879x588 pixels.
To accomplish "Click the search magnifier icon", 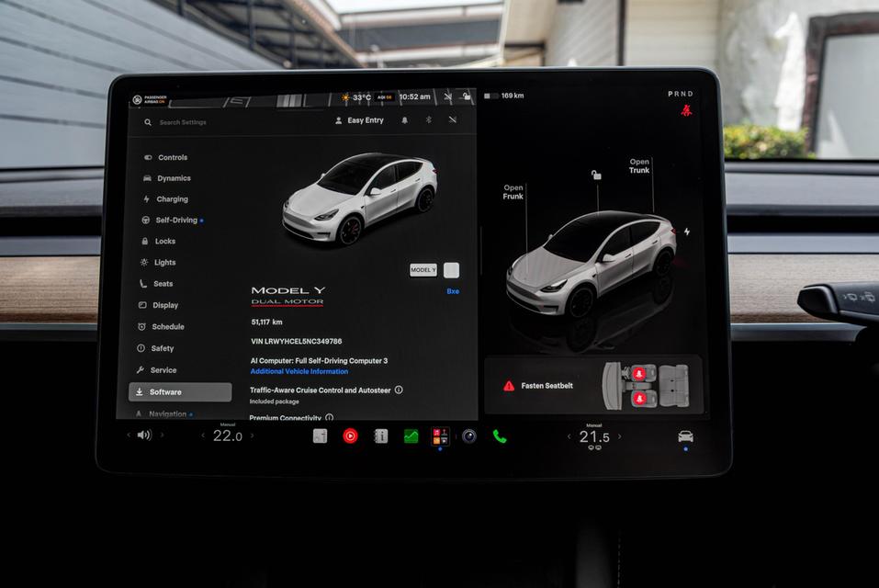I will point(148,122).
